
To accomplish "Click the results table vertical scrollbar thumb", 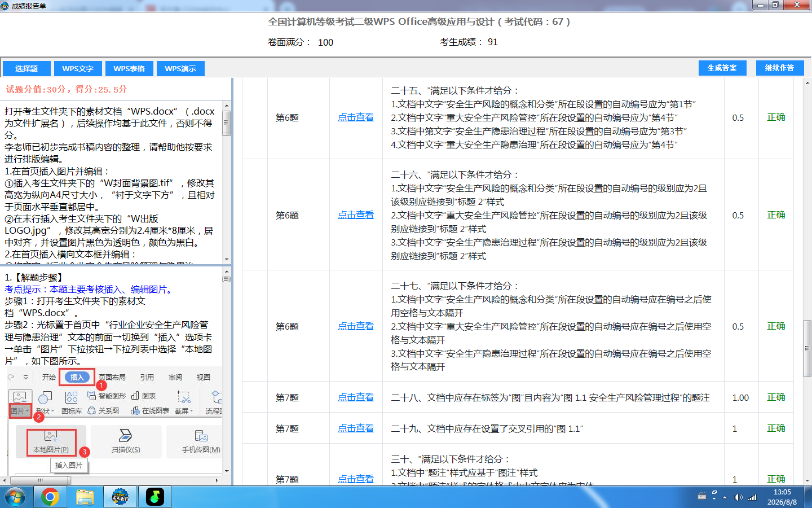I will [x=807, y=348].
